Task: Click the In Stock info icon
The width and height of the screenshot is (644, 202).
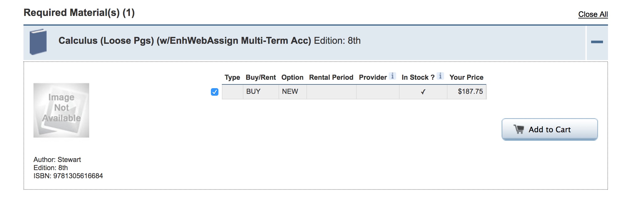Action: click(440, 76)
